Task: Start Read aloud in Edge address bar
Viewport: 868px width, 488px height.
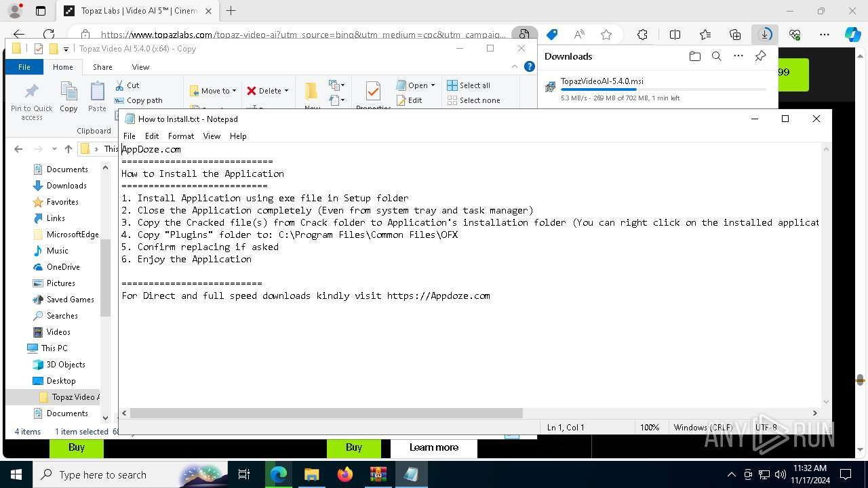Action: [579, 35]
